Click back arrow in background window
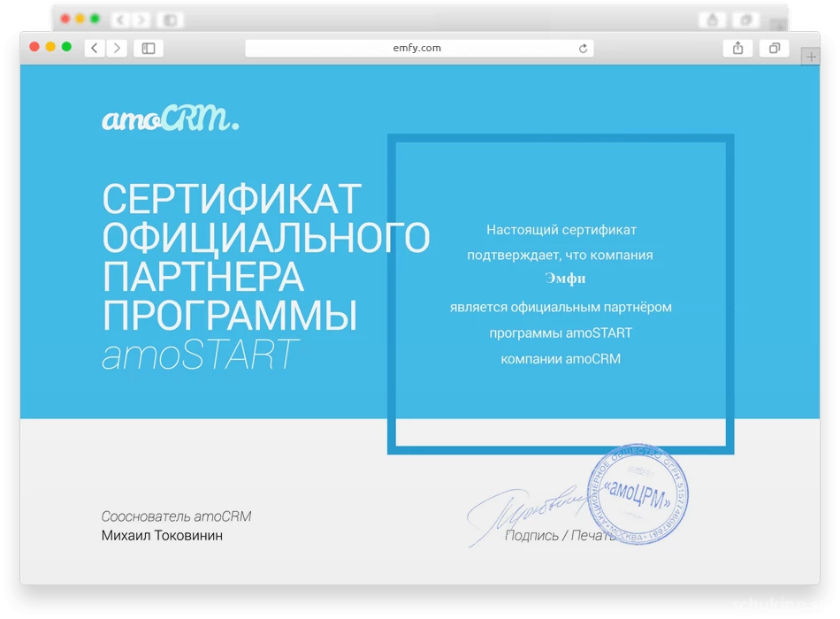 click(120, 19)
